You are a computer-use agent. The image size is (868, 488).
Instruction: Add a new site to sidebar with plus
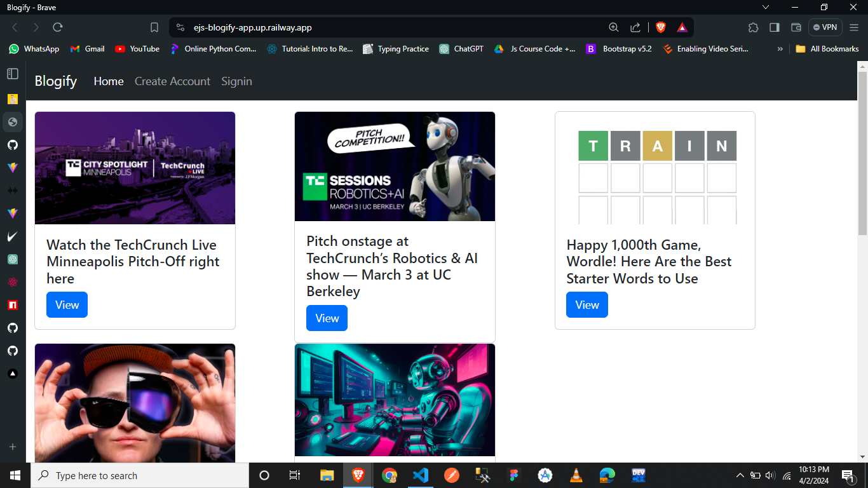click(13, 447)
